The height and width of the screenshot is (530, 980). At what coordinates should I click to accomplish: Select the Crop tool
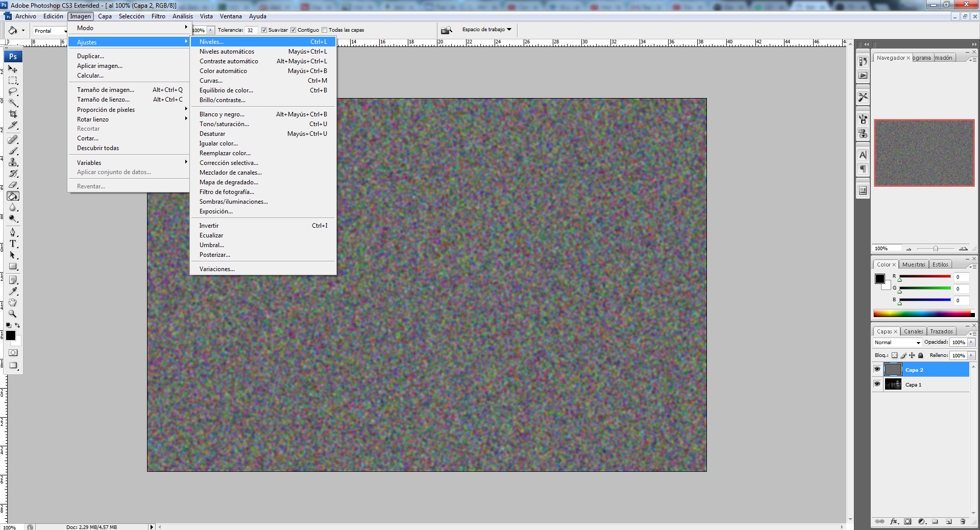[x=13, y=114]
